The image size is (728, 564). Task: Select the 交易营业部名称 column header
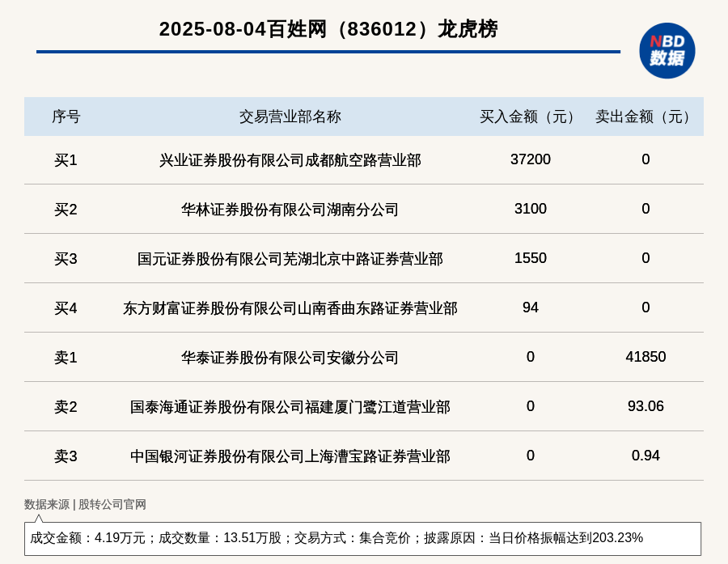click(290, 117)
